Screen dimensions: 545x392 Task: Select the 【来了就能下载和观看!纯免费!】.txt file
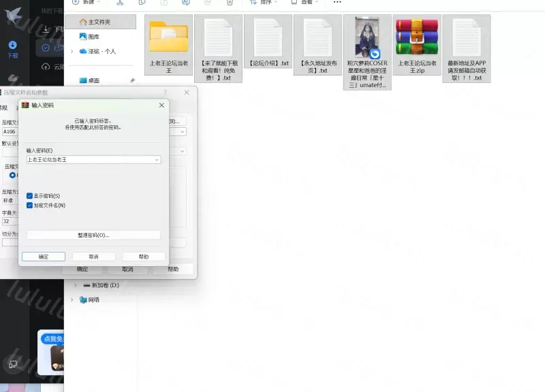[218, 48]
